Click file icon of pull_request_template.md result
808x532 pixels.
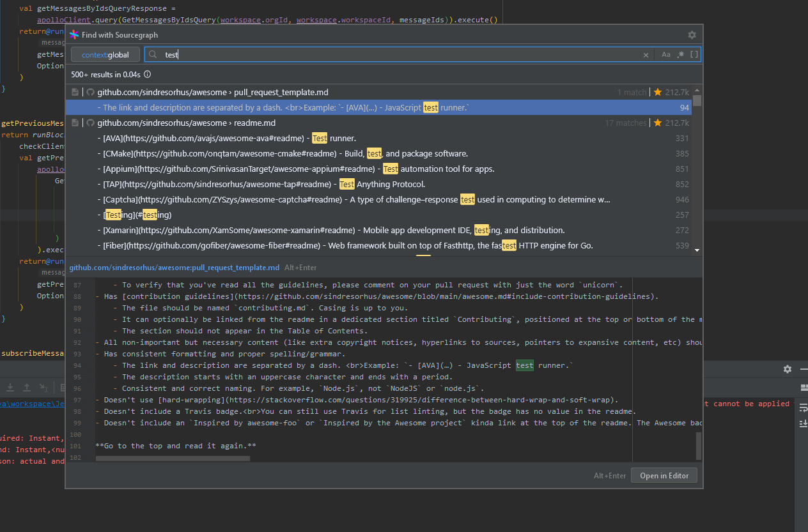(x=75, y=92)
